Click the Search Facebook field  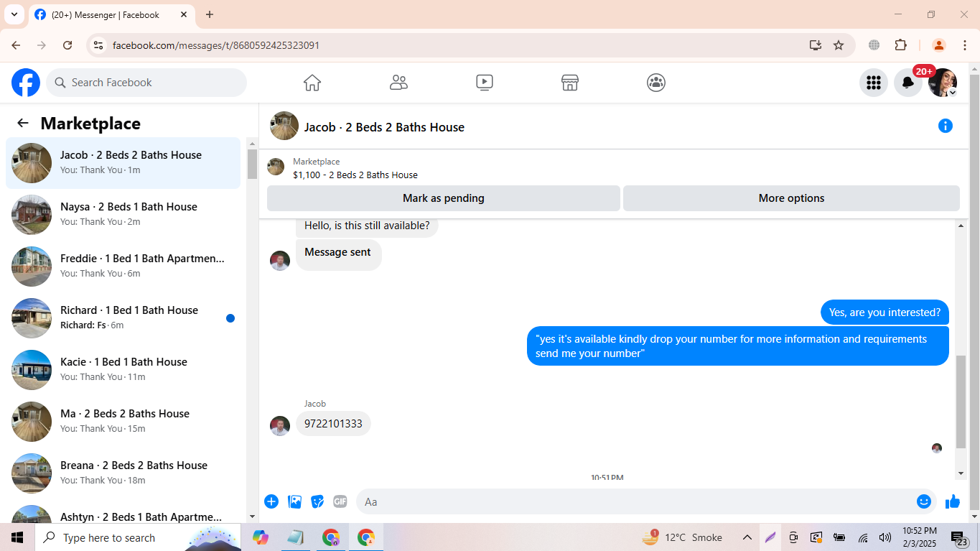pyautogui.click(x=146, y=83)
